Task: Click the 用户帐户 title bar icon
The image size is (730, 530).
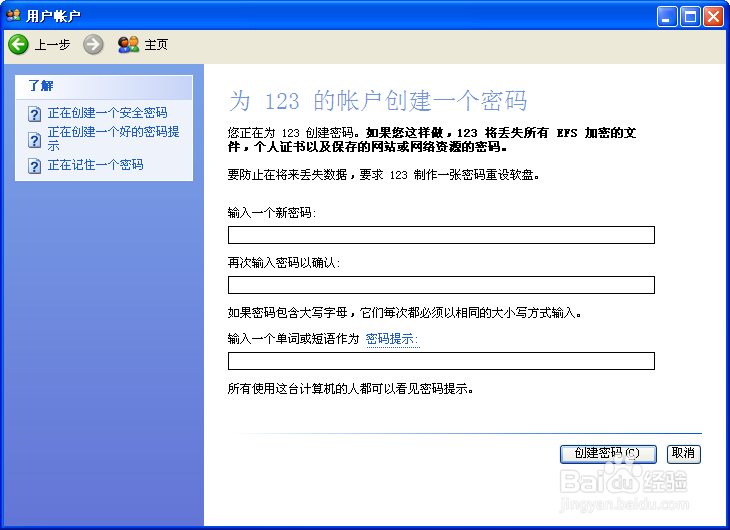Action: coord(13,15)
